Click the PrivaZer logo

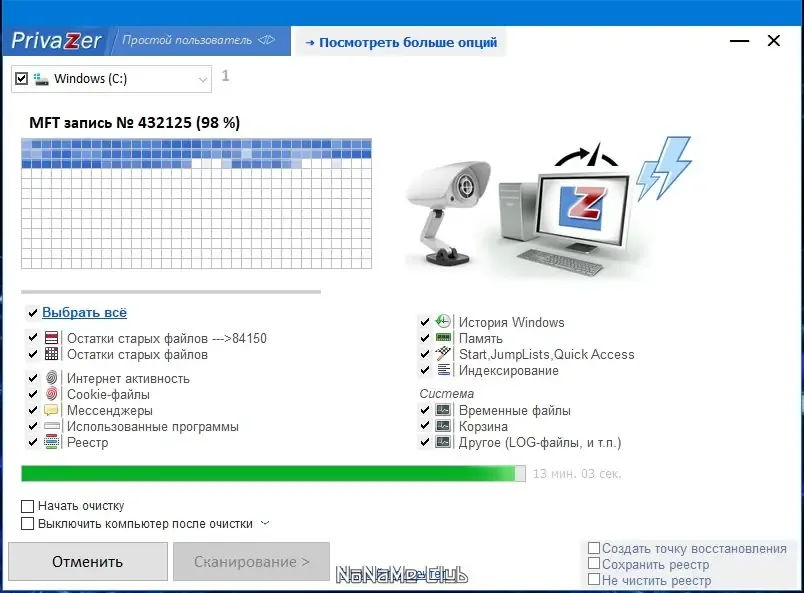(56, 41)
